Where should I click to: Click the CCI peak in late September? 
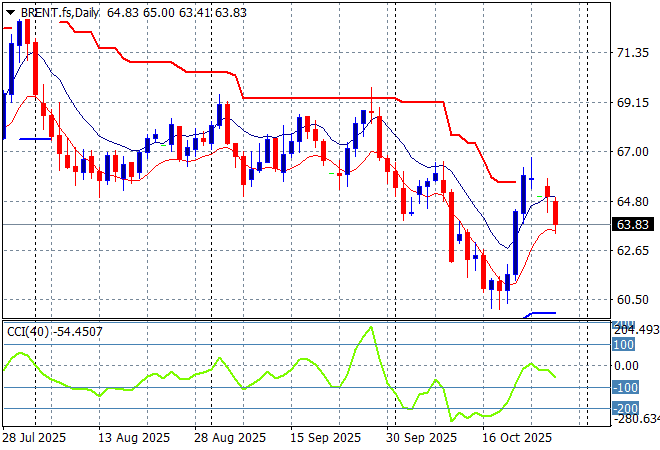pos(371,327)
